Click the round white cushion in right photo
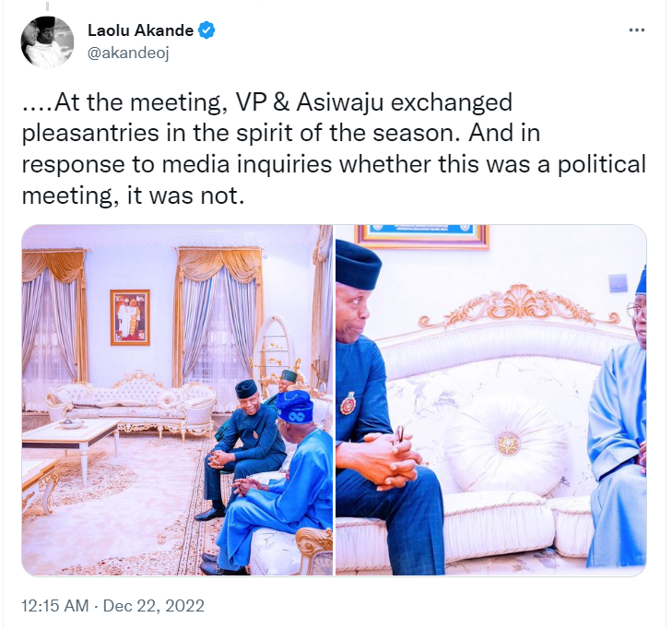 pos(506,445)
